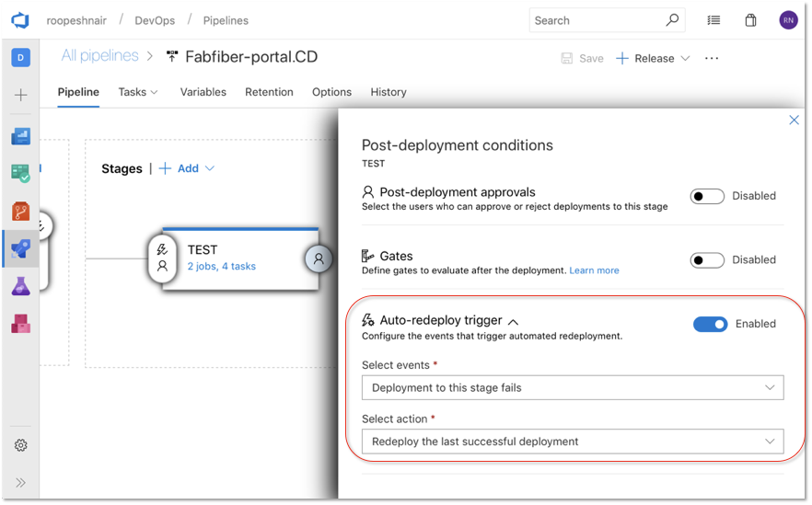Viewport: 812px width, 505px height.
Task: Open the 2 jobs, 4 tasks link
Action: click(221, 267)
